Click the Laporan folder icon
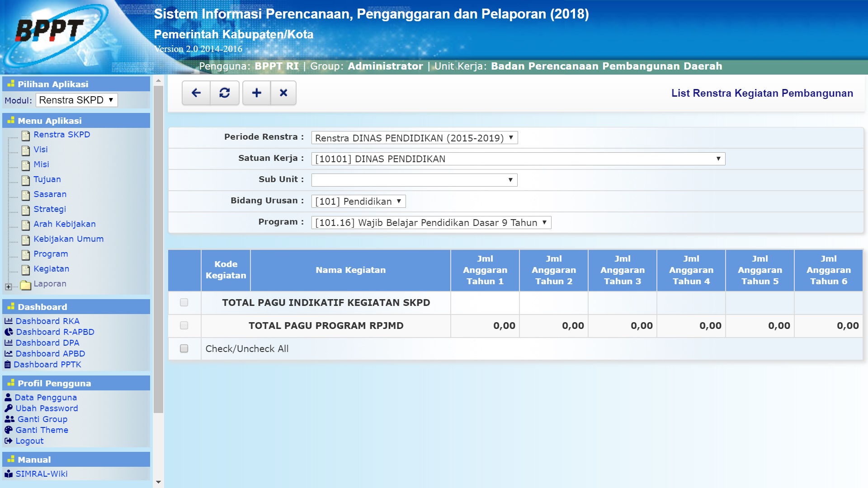 (26, 284)
